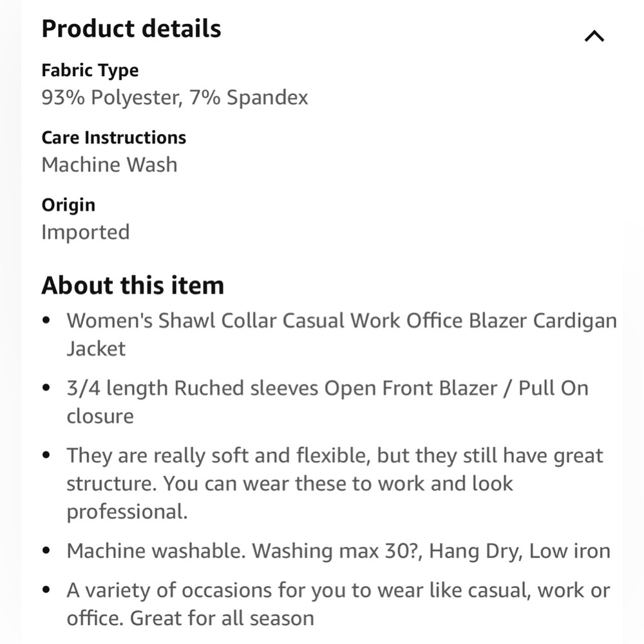Click the About this item heading
The image size is (644, 644).
point(133,285)
